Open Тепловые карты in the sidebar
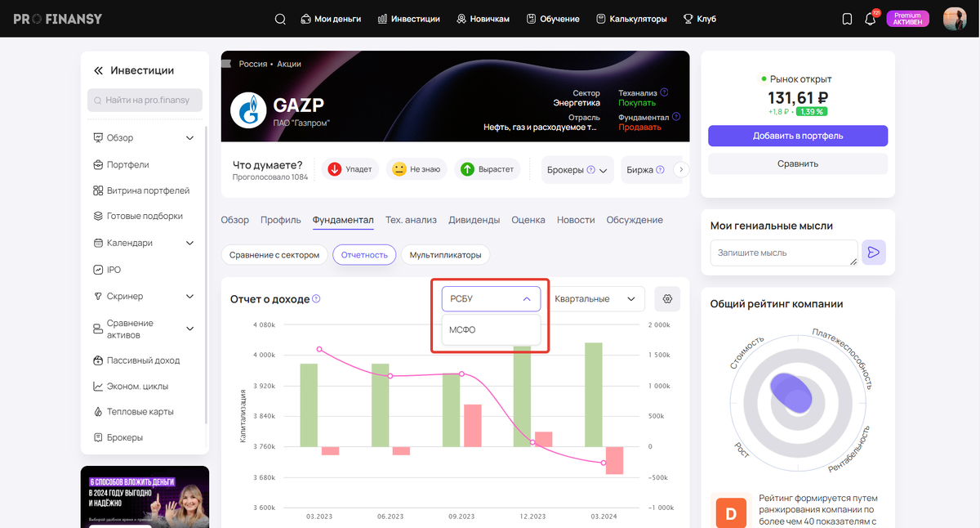Screen dimensions: 980x528 click(x=133, y=412)
